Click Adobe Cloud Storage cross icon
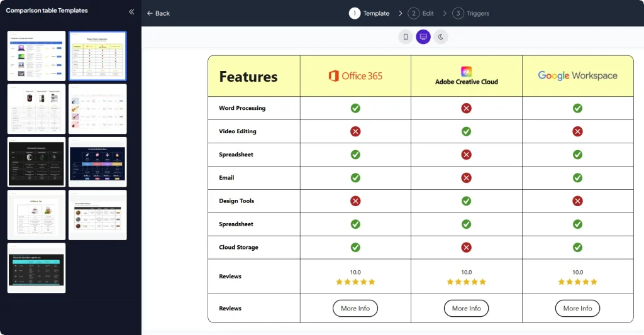 (466, 247)
